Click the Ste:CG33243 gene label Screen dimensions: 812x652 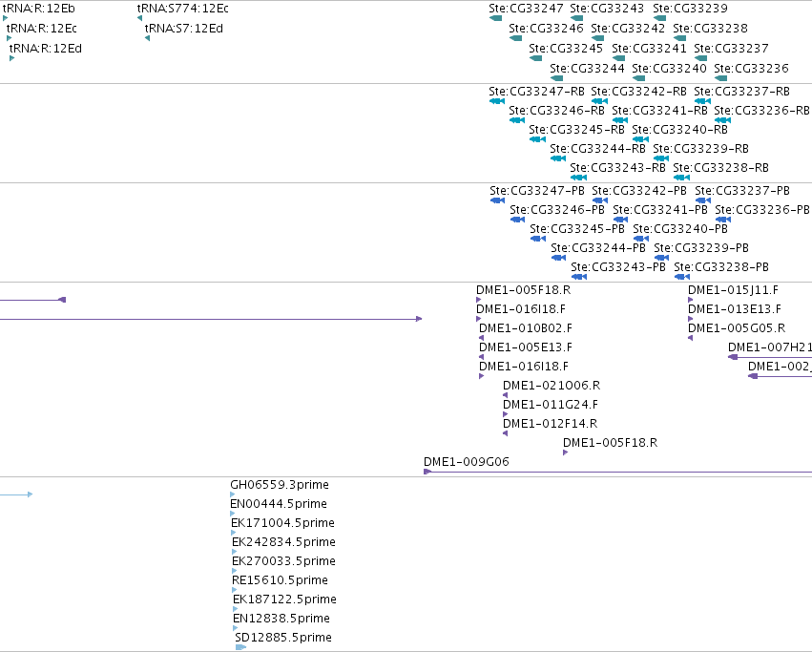[607, 9]
